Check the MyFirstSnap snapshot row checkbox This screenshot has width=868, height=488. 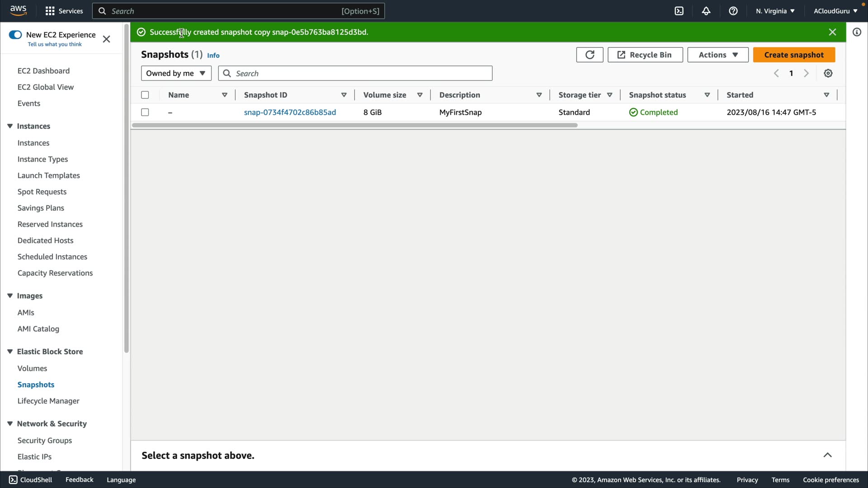point(145,112)
